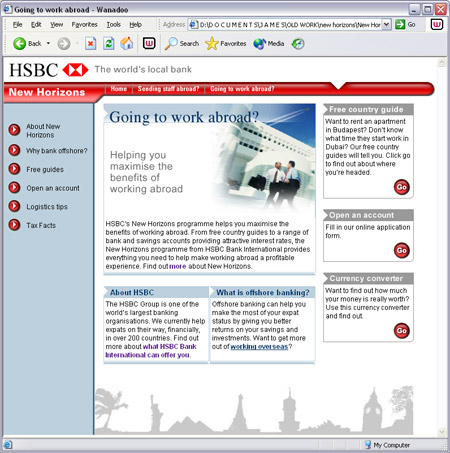This screenshot has width=450, height=453.
Task: Open Why bank offshore? sidebar link
Action: pos(57,151)
